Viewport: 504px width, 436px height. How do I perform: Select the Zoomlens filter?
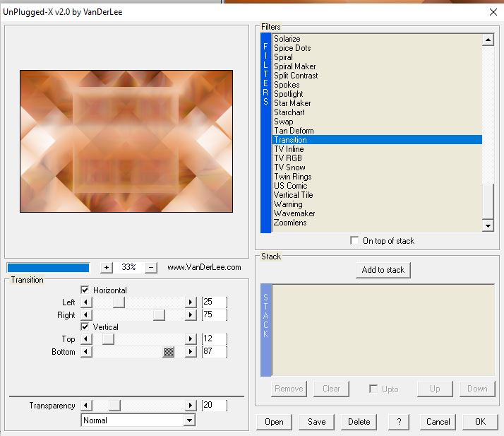click(x=377, y=223)
